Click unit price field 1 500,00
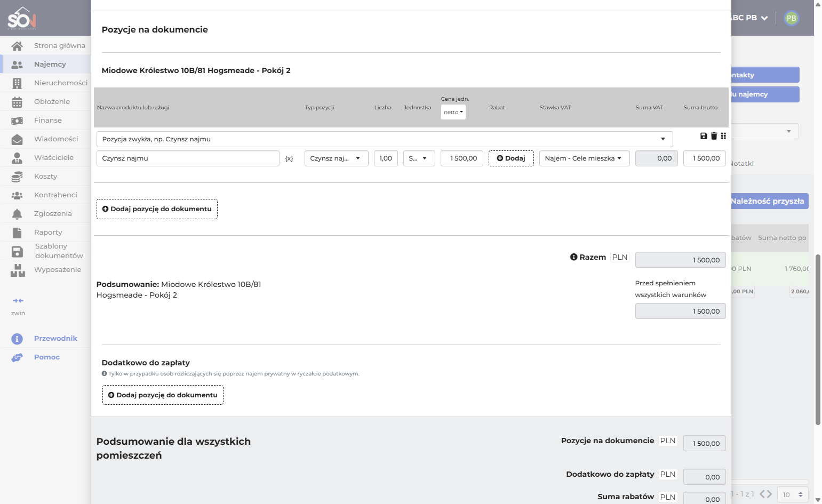The width and height of the screenshot is (822, 504). pos(462,158)
